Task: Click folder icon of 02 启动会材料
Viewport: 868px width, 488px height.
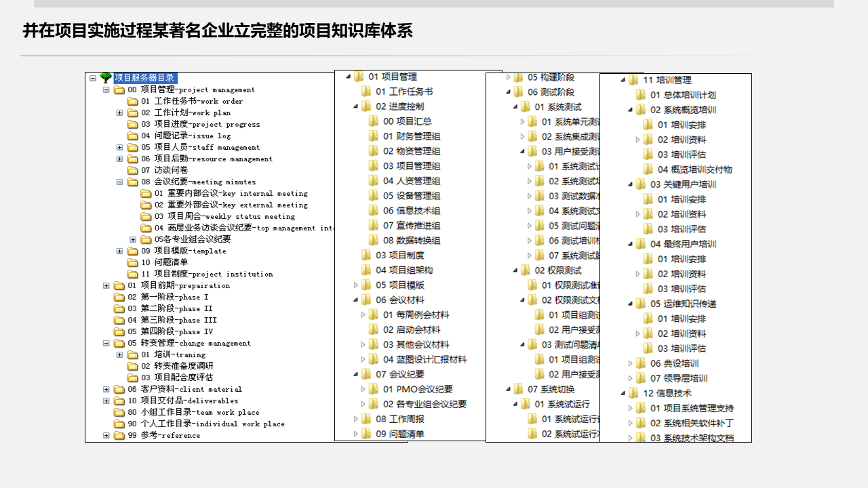Action: (x=374, y=329)
